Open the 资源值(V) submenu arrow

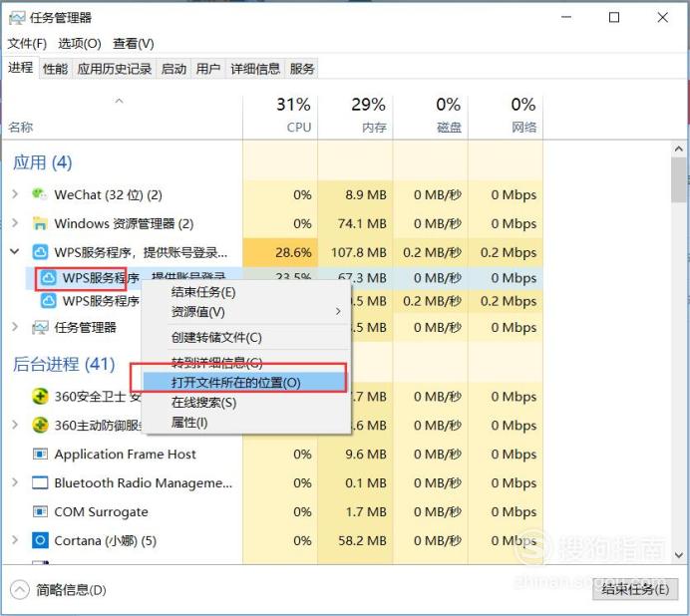coord(338,312)
